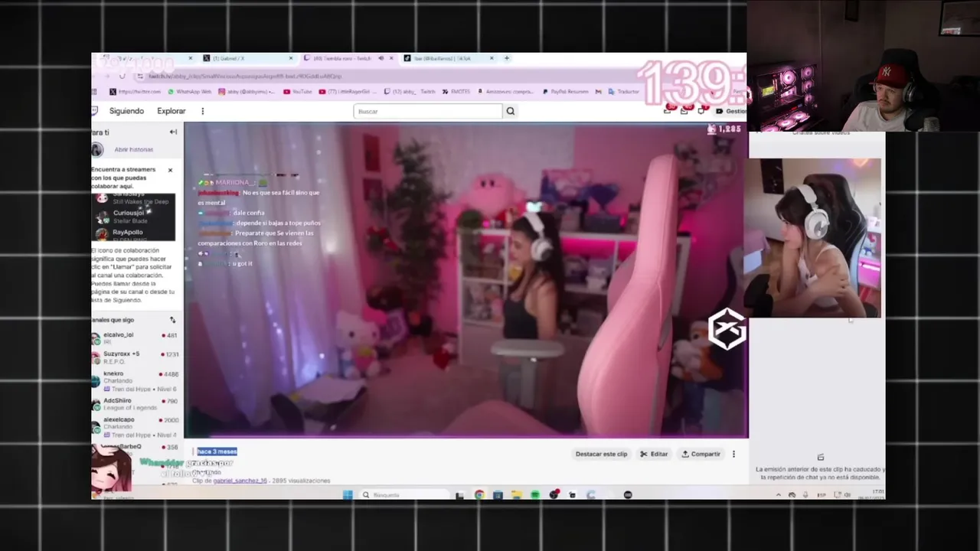Open the Siguiendo tab on Twitch
The height and width of the screenshot is (551, 980).
126,111
